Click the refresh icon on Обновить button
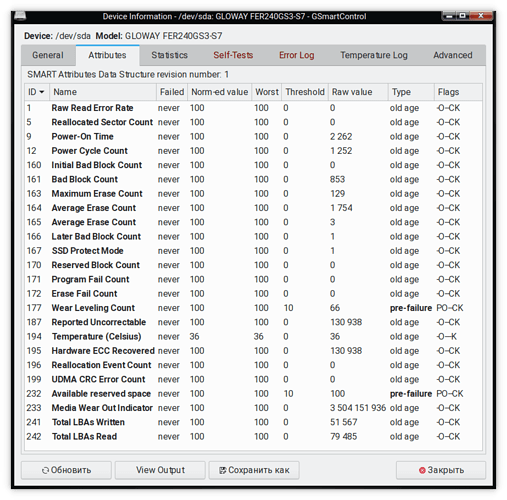The image size is (507, 500). (x=45, y=470)
